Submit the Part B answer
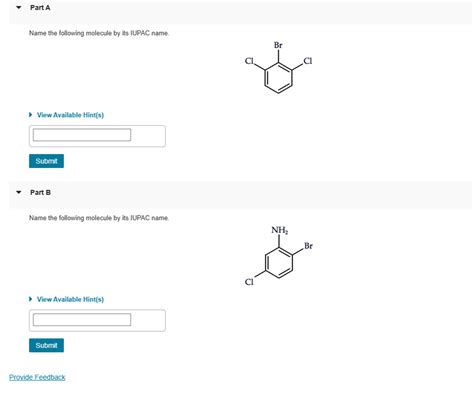The width and height of the screenshot is (474, 395). pyautogui.click(x=46, y=345)
